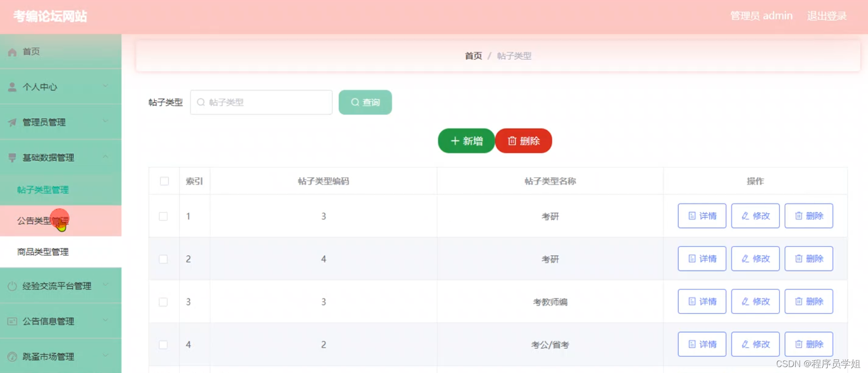This screenshot has width=868, height=373.
Task: Tick the checkbox for the 考教师编 row
Action: [x=163, y=302]
